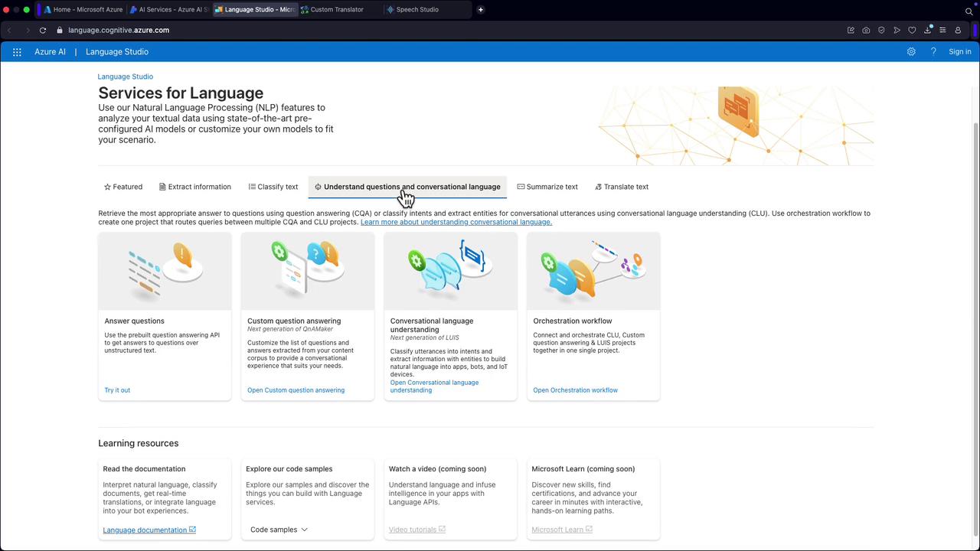Click the Video tutorials link
The width and height of the screenshot is (980, 551).
click(x=417, y=530)
